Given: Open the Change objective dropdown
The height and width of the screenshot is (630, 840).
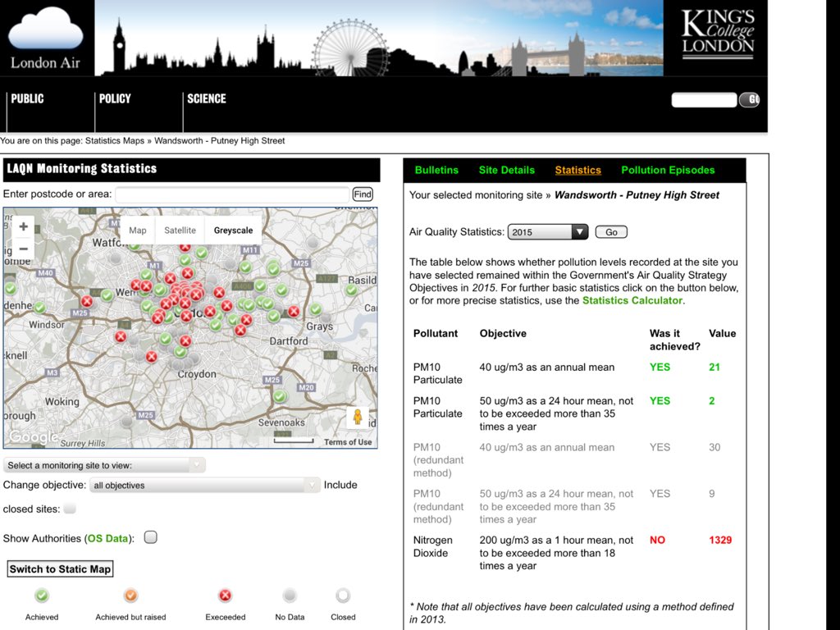Looking at the screenshot, I should pyautogui.click(x=203, y=485).
